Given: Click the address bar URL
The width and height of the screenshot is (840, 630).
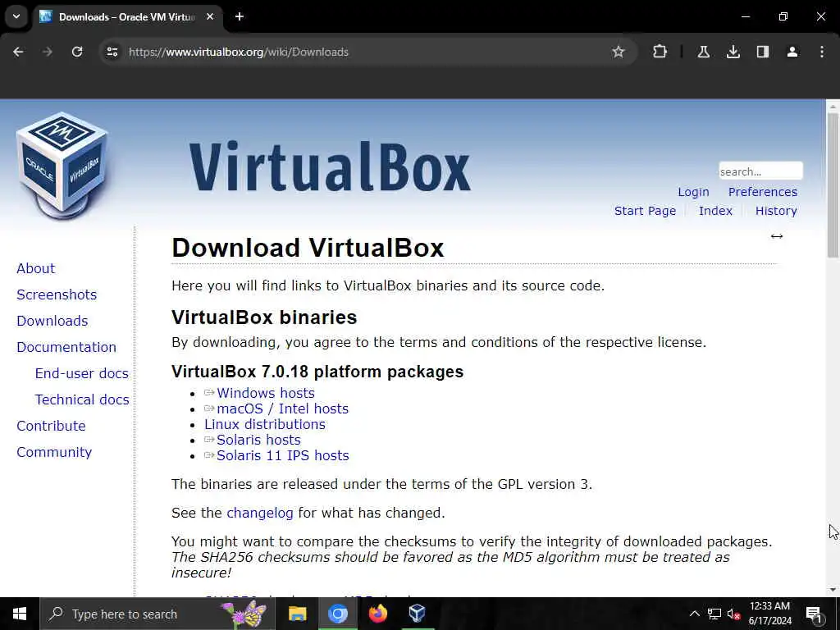Looking at the screenshot, I should [239, 52].
